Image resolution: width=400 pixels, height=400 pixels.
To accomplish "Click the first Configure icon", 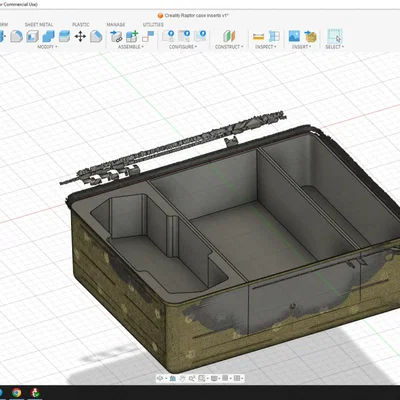I will coord(168,36).
